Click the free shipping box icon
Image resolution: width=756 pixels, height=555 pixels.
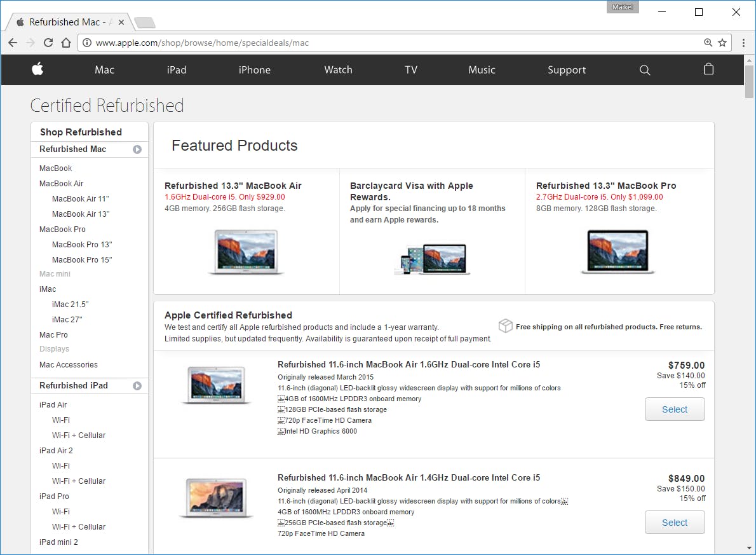[x=506, y=325]
